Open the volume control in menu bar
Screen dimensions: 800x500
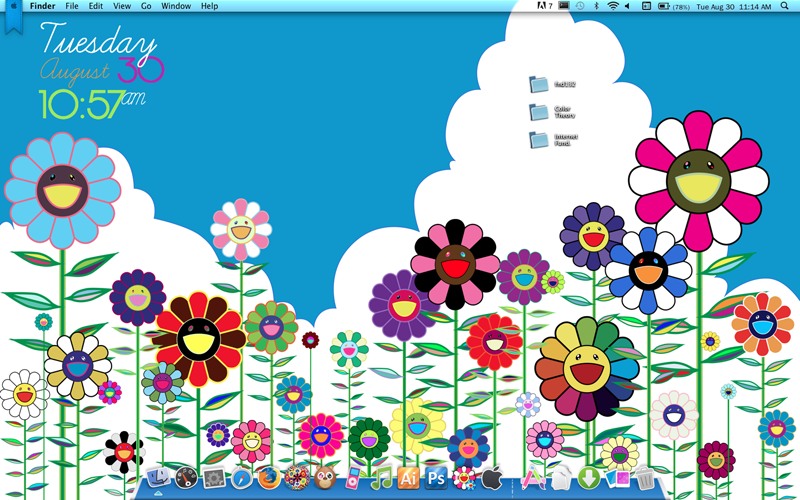628,6
